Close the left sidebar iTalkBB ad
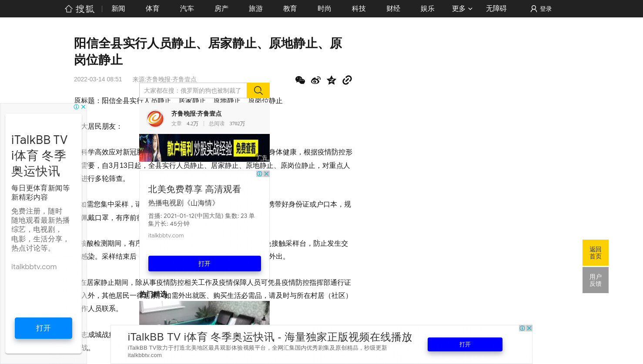 (84, 107)
